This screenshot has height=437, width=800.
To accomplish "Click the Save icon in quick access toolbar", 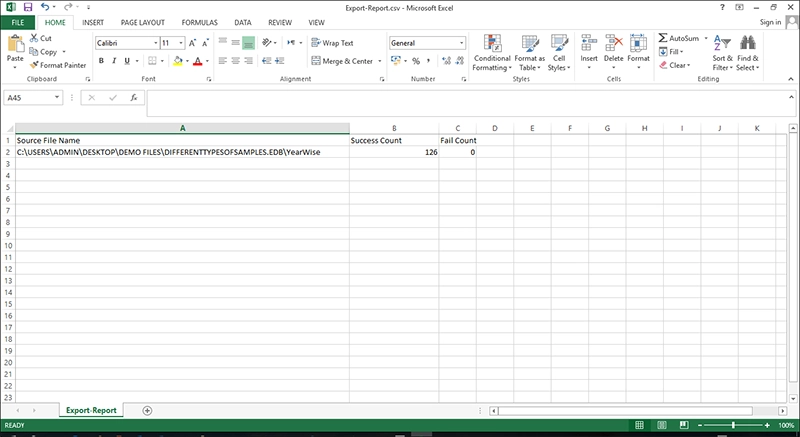I will click(x=28, y=7).
